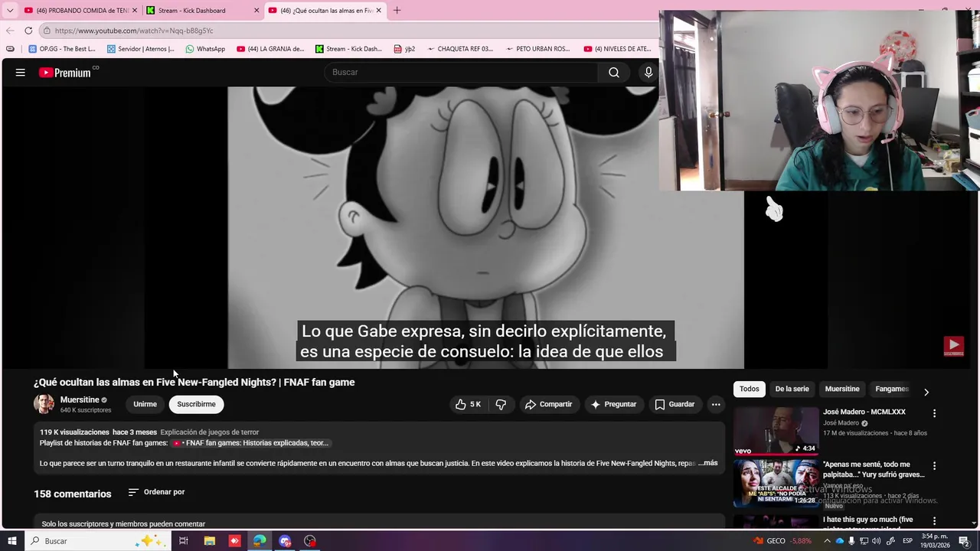The height and width of the screenshot is (551, 980).
Task: Click the browser address bar URL
Action: [134, 31]
